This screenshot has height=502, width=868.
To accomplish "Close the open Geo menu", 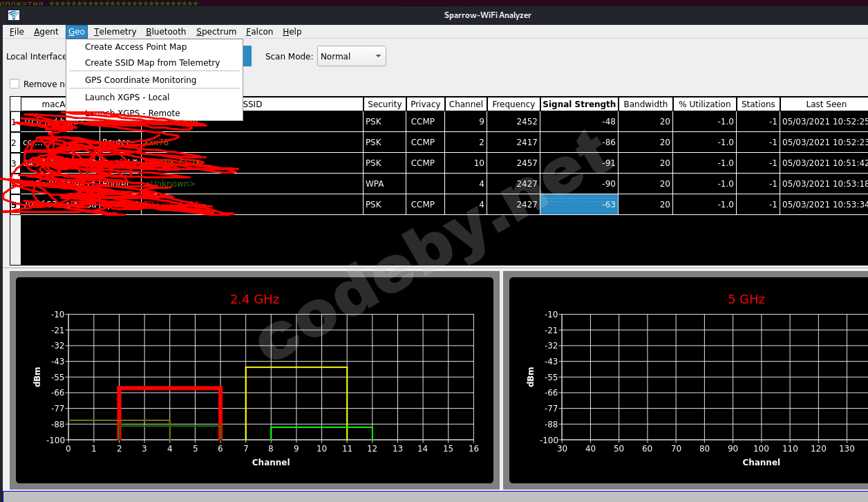I will tap(76, 32).
